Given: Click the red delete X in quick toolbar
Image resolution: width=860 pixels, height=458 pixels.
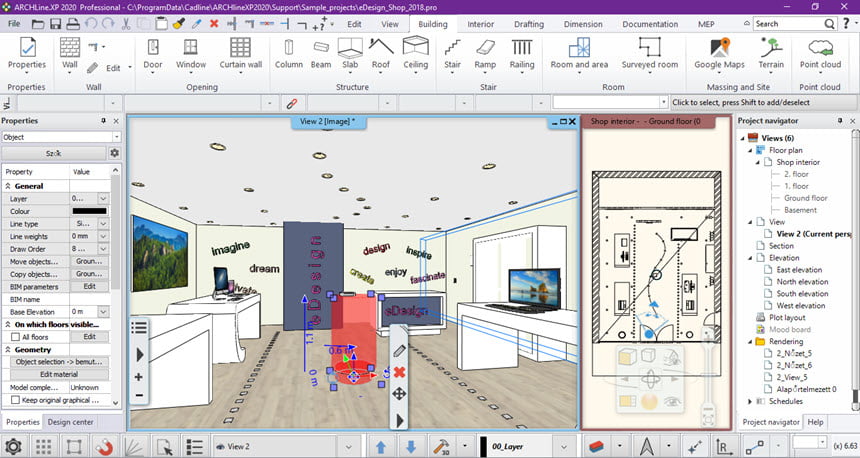Looking at the screenshot, I should pos(214,24).
